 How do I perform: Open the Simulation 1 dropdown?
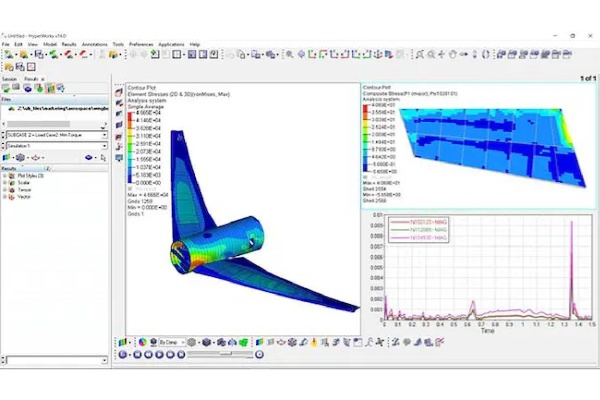(x=106, y=144)
